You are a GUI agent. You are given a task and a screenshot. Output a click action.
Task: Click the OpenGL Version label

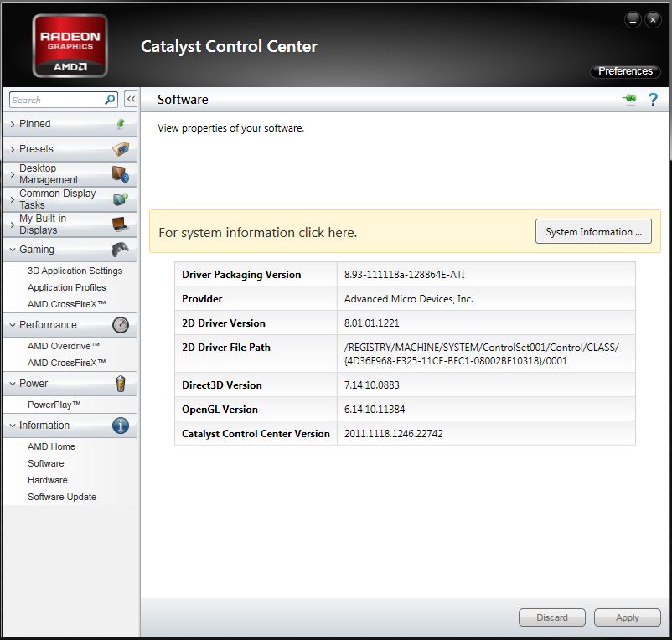coord(220,410)
